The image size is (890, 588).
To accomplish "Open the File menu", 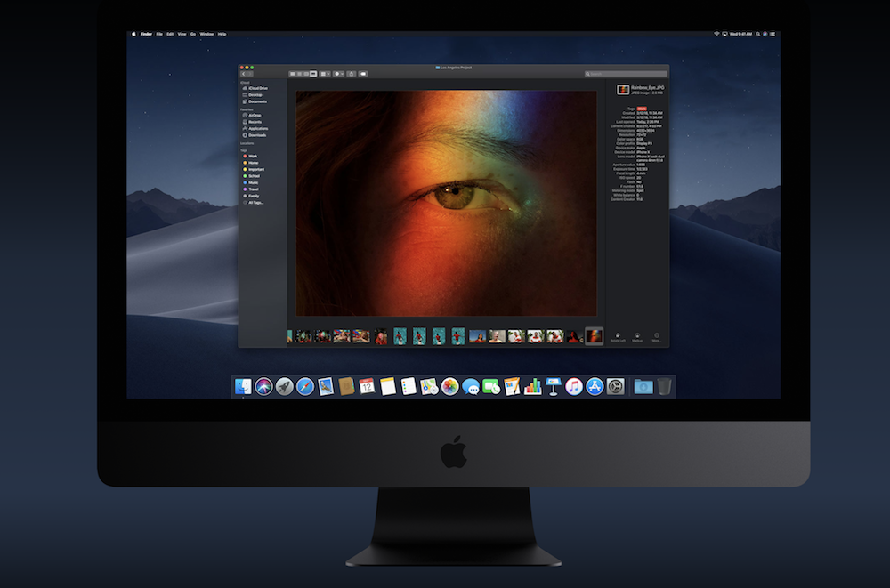I will (159, 34).
